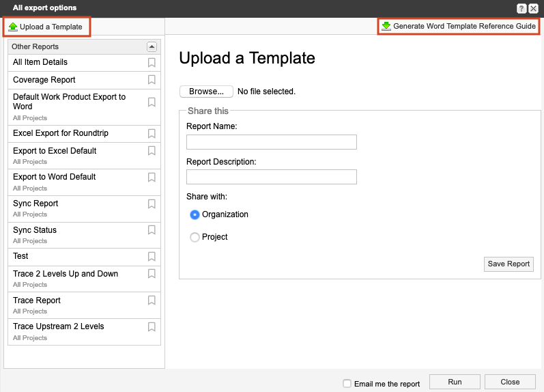Click bookmark icon for All Item Details
The image size is (544, 392).
click(152, 63)
